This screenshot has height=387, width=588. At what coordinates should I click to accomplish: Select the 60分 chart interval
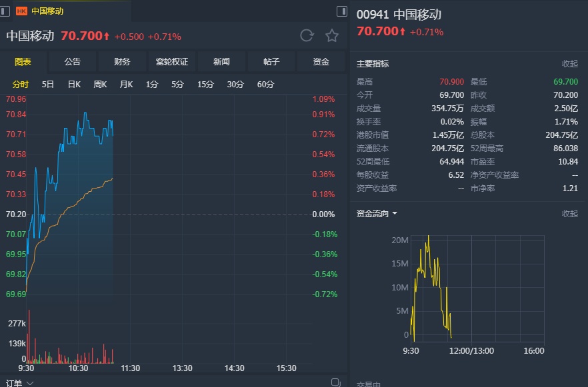coord(265,85)
